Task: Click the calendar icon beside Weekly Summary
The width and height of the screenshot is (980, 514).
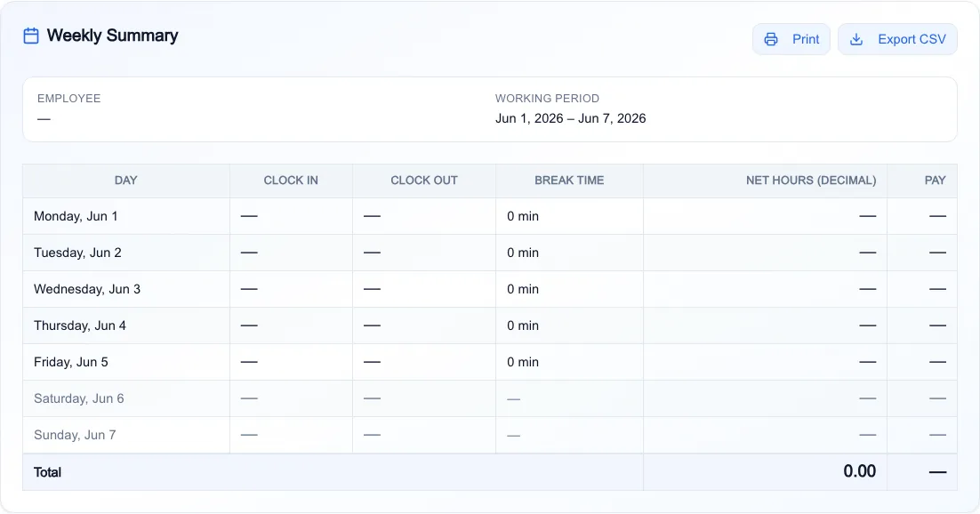Action: pyautogui.click(x=30, y=36)
